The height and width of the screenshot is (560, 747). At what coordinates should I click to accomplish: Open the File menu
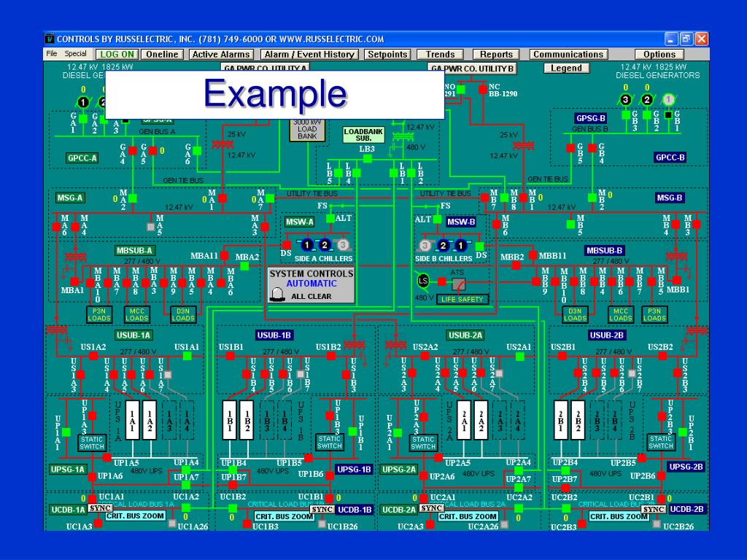click(x=52, y=54)
